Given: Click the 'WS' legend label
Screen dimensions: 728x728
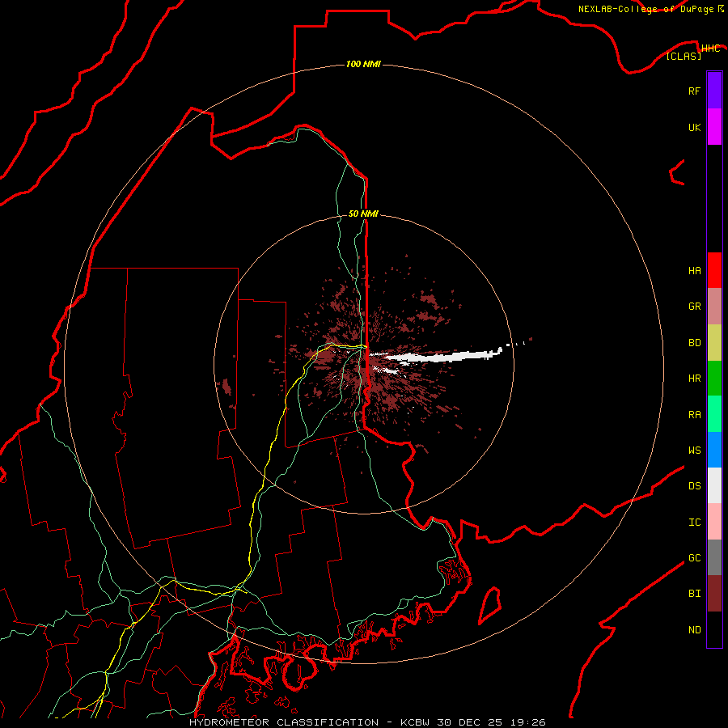Looking at the screenshot, I should coord(694,450).
